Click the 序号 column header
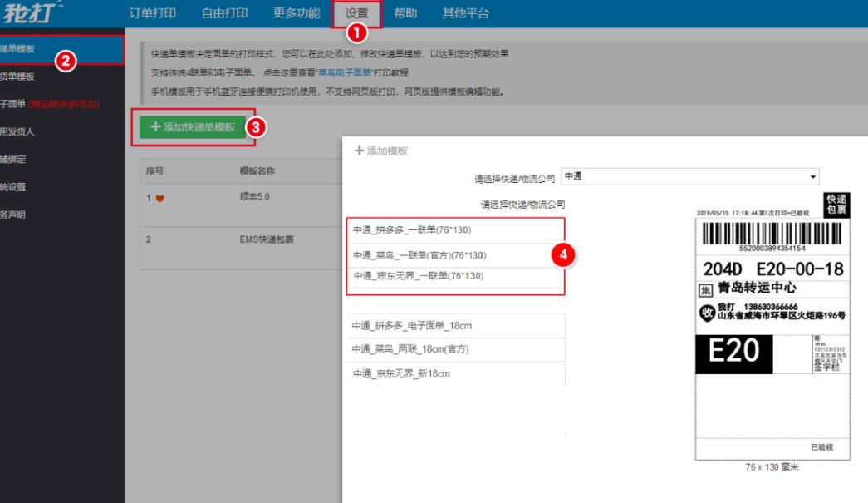The image size is (868, 503). point(154,171)
